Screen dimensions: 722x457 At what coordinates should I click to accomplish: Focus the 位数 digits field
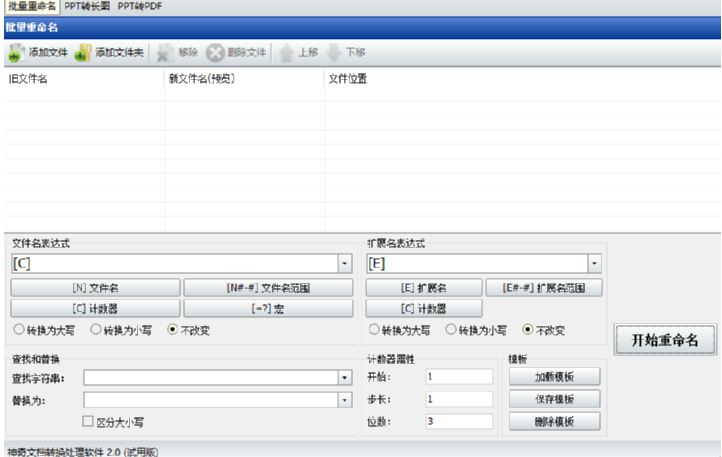pyautogui.click(x=459, y=421)
